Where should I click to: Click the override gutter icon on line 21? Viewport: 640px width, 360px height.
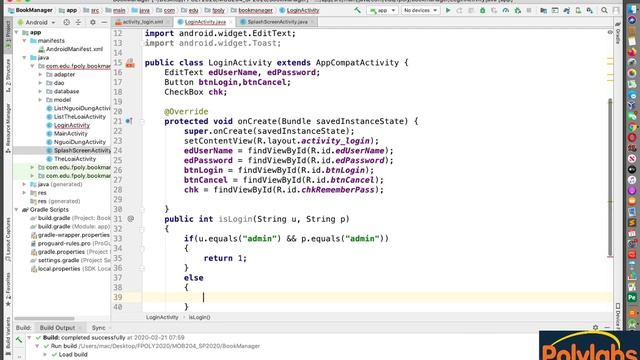point(129,121)
